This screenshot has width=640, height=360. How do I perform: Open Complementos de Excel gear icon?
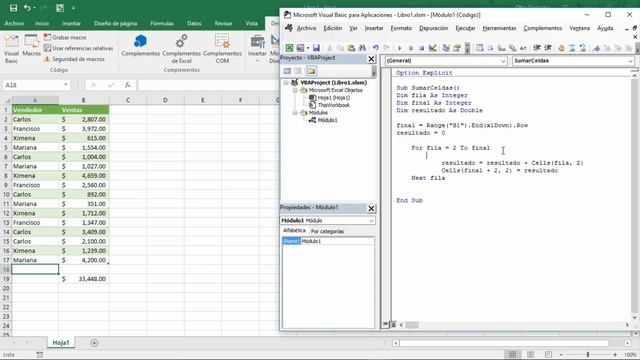coord(181,49)
